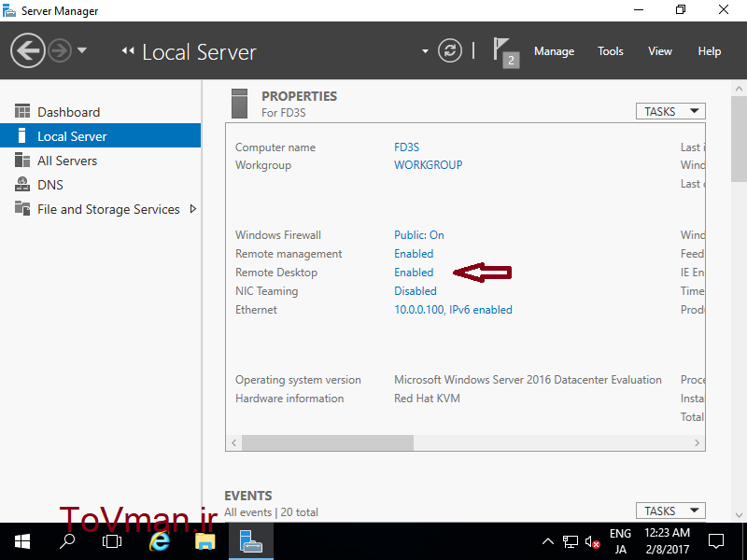Image resolution: width=747 pixels, height=560 pixels.
Task: Click the Ethernet 10.0.0.100 link
Action: tap(453, 310)
